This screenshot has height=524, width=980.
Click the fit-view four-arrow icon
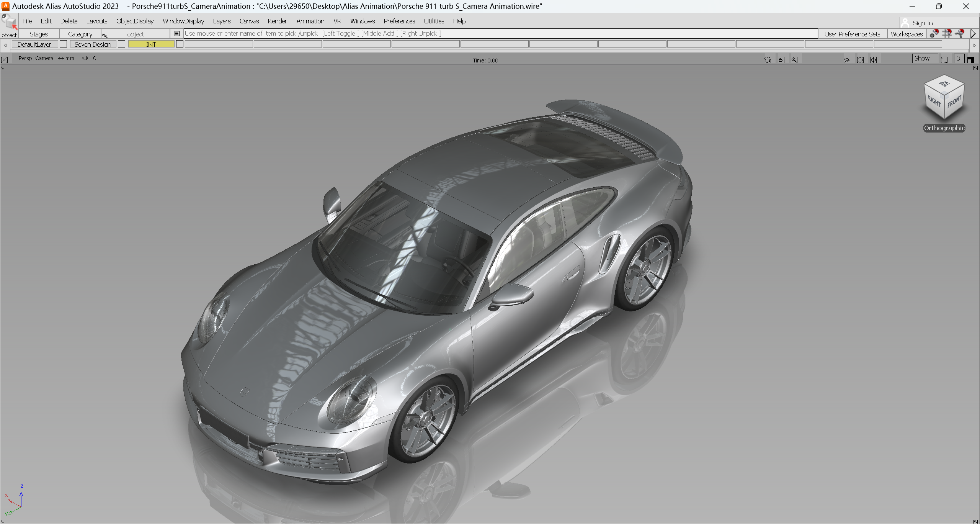point(873,60)
